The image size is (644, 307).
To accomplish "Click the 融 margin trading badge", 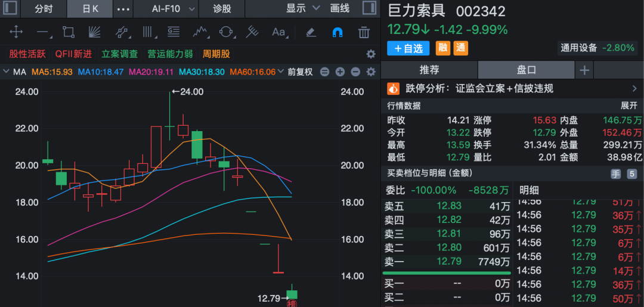I will 442,48.
